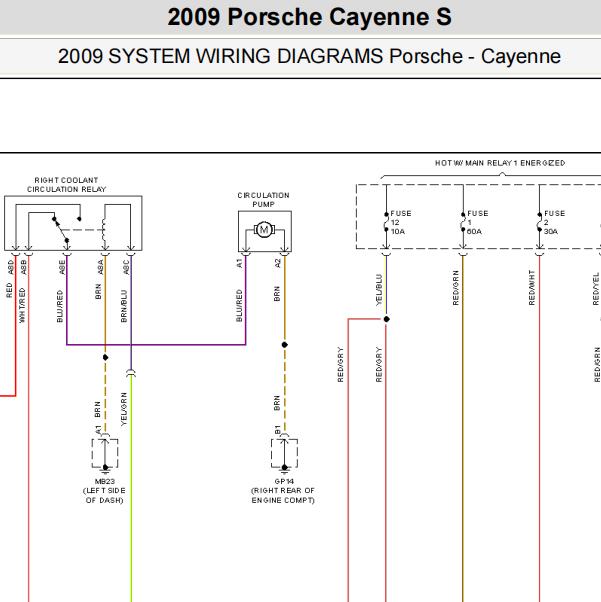
Task: Click the Fuse 2 fusible link symbol
Action: 539,222
